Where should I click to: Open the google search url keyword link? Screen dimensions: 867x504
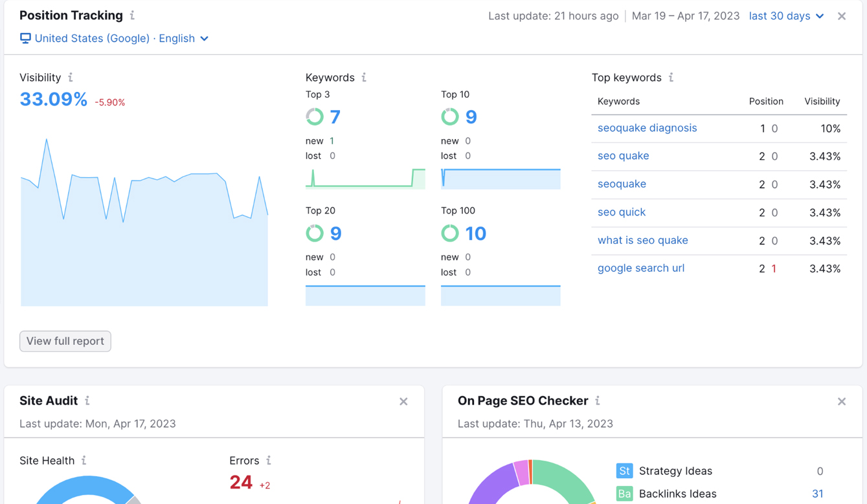pyautogui.click(x=640, y=268)
